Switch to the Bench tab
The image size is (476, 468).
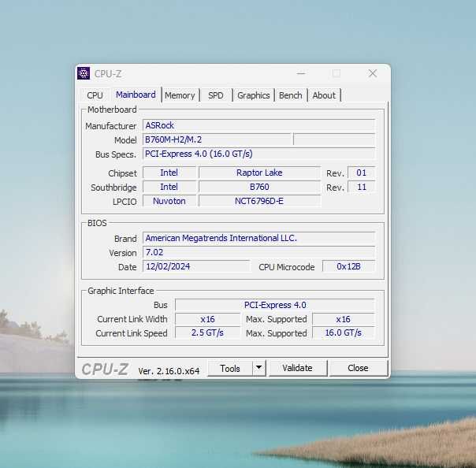291,95
